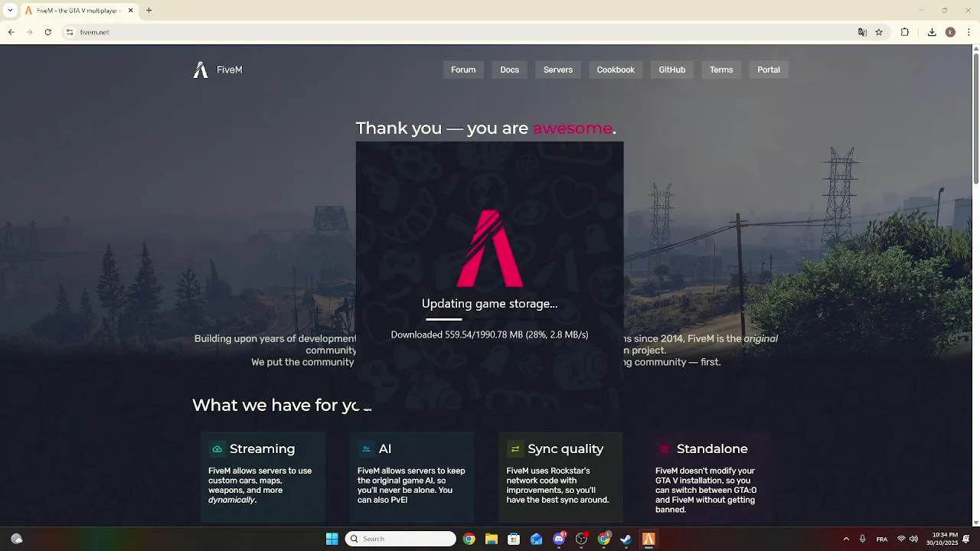Open the FiveM app in the taskbar
This screenshot has width=980, height=551.
648,539
